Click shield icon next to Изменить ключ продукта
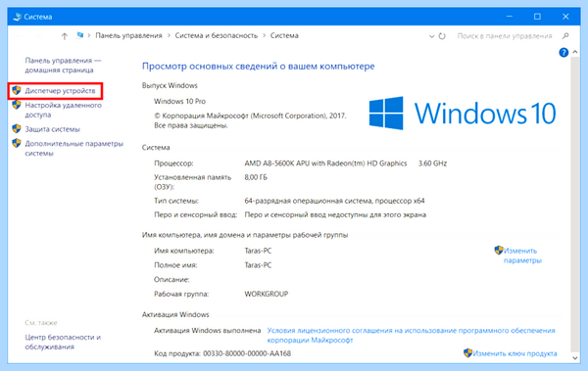Screen dimensions: 588x371 [x=467, y=353]
